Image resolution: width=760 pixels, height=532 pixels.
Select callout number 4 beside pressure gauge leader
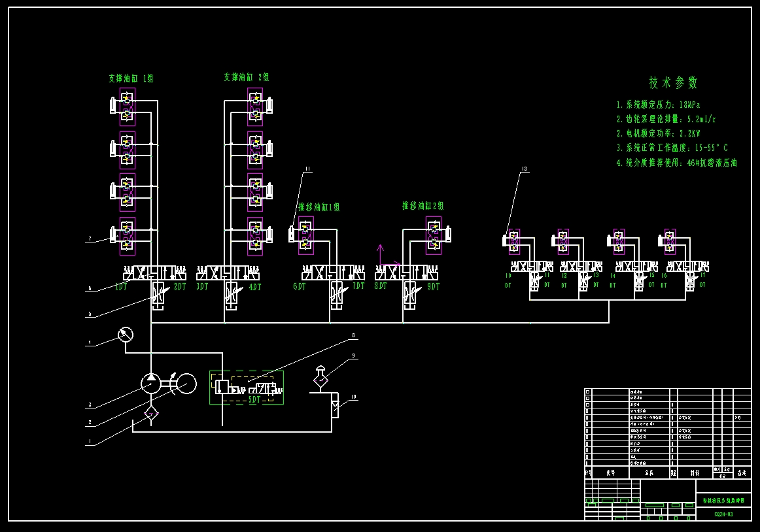(x=89, y=342)
